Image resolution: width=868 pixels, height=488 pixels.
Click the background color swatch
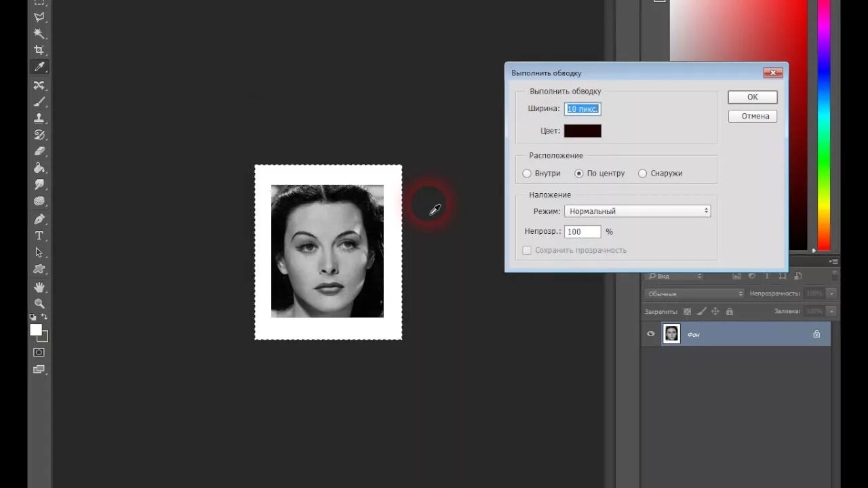pyautogui.click(x=45, y=338)
